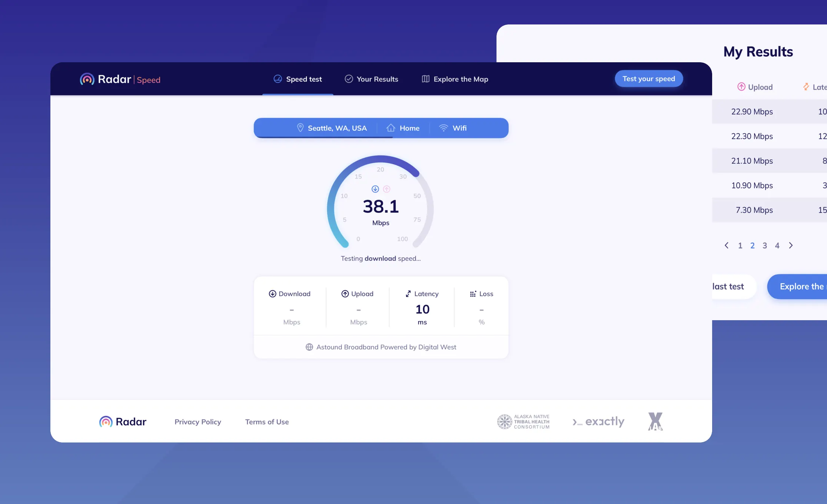Go to previous results page chevron
The image size is (827, 504).
click(x=727, y=245)
